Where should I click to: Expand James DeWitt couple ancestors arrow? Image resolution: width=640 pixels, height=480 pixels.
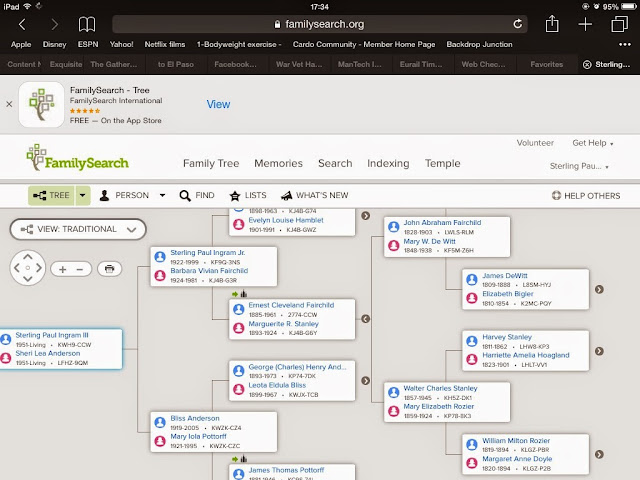(599, 289)
